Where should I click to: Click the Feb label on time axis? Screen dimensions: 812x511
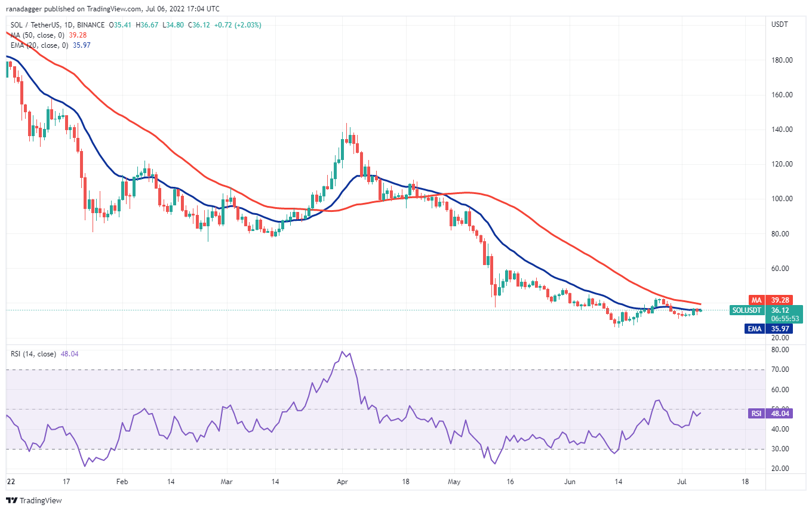coord(122,481)
